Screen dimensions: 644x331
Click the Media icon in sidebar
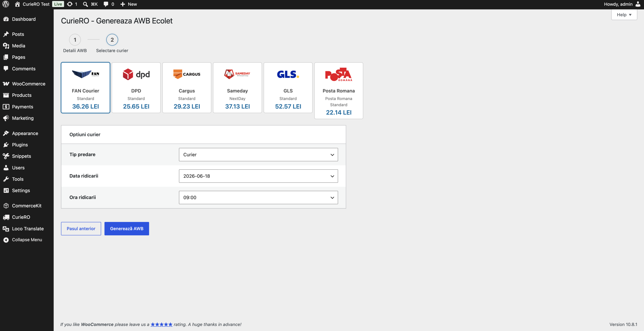click(6, 46)
